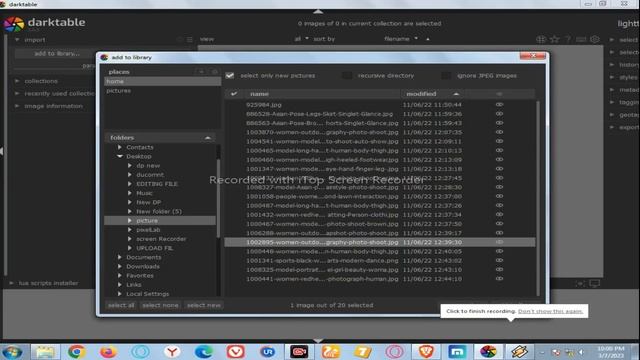
Task: Open the Vivaldi browser taskbar icon
Action: click(x=236, y=351)
